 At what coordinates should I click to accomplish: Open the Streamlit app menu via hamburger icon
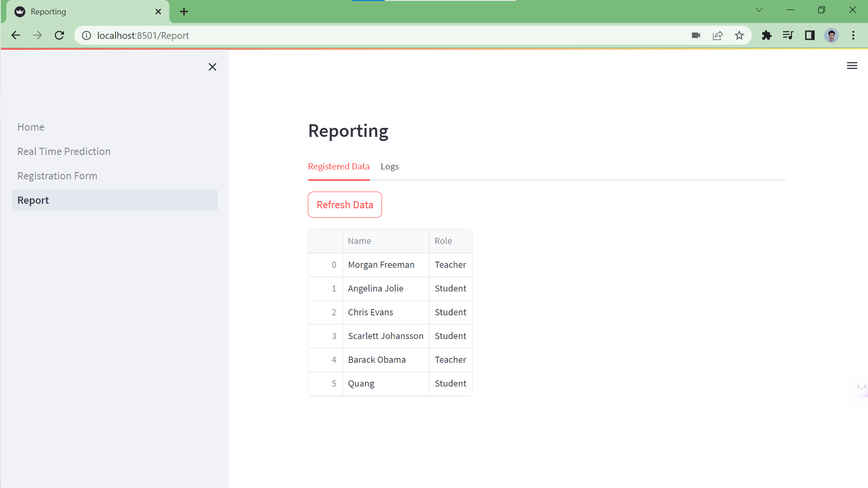click(852, 66)
